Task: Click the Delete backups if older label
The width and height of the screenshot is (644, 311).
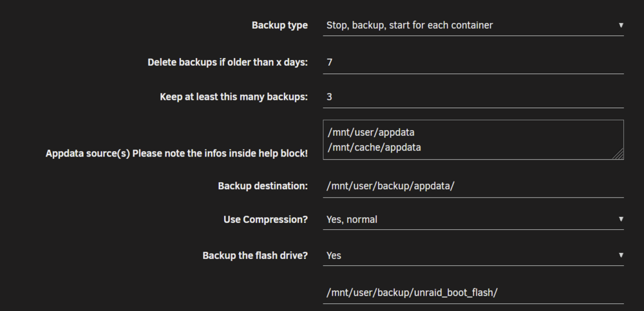Action: pos(227,62)
